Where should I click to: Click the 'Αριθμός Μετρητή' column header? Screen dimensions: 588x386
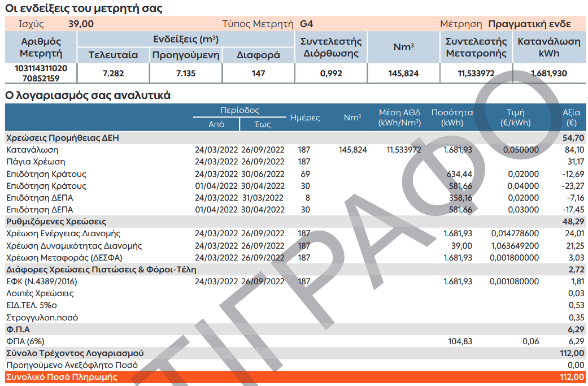click(x=41, y=47)
